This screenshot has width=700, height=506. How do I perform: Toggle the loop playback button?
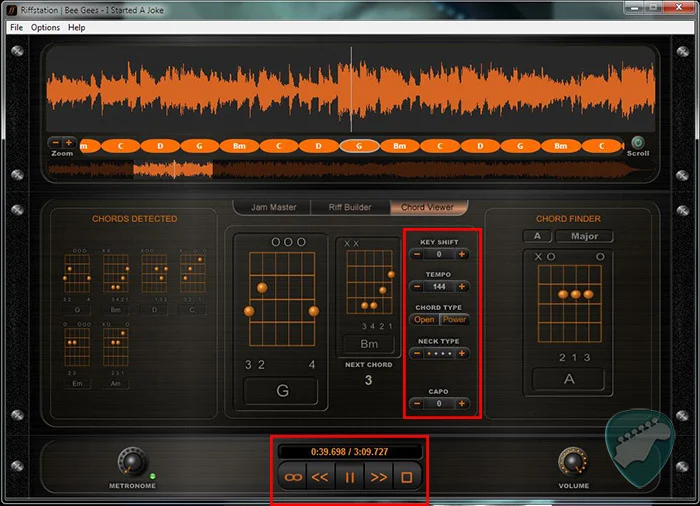click(x=293, y=477)
